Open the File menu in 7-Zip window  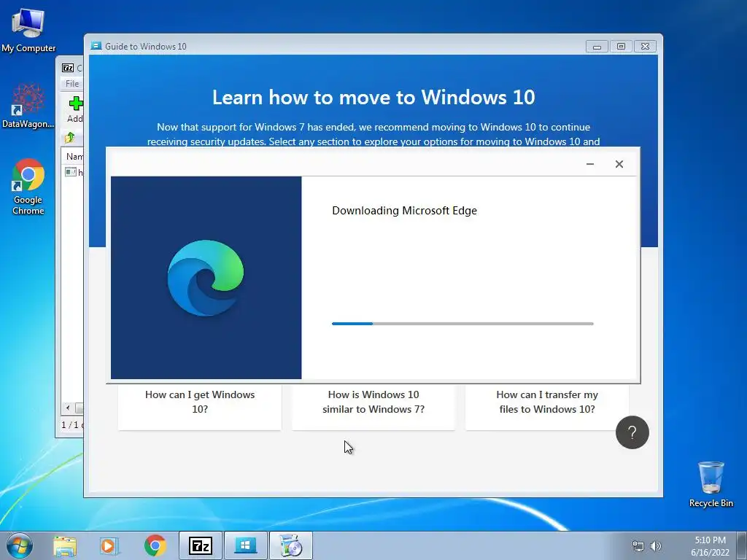pos(72,83)
